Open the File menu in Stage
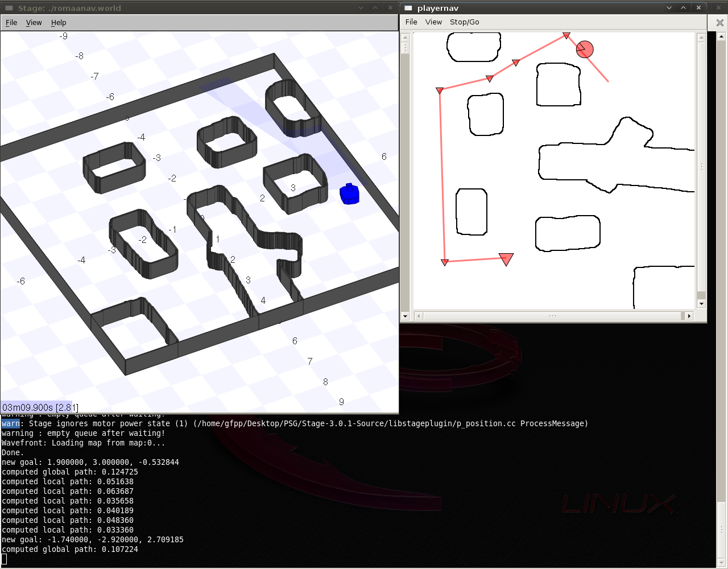728x569 pixels. coord(11,23)
